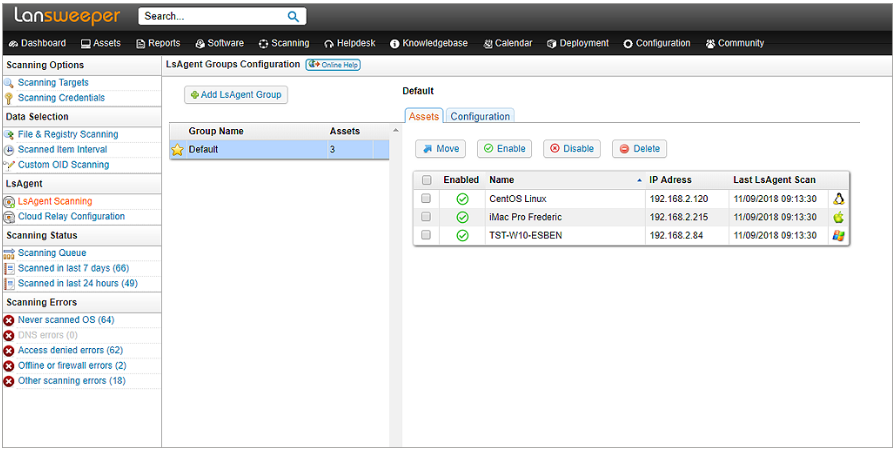Click the red error icon for Other scanning errors
Screen dimensions: 895x450
click(9, 381)
